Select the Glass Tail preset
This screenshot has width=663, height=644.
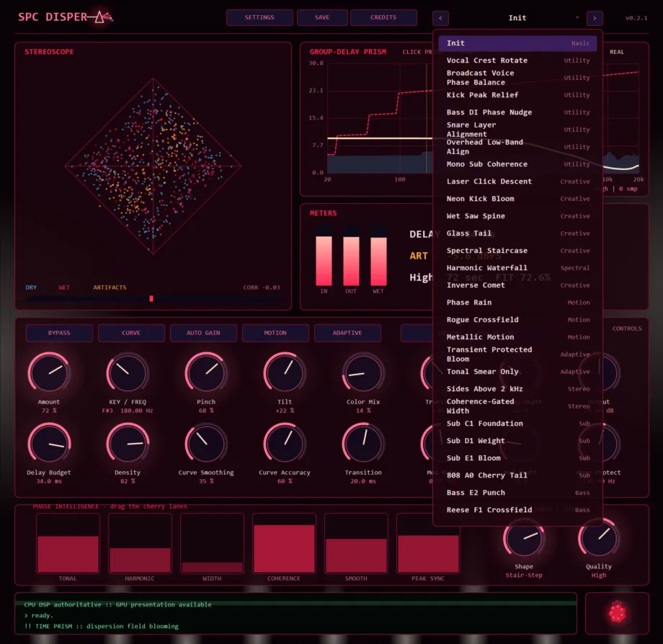click(517, 233)
